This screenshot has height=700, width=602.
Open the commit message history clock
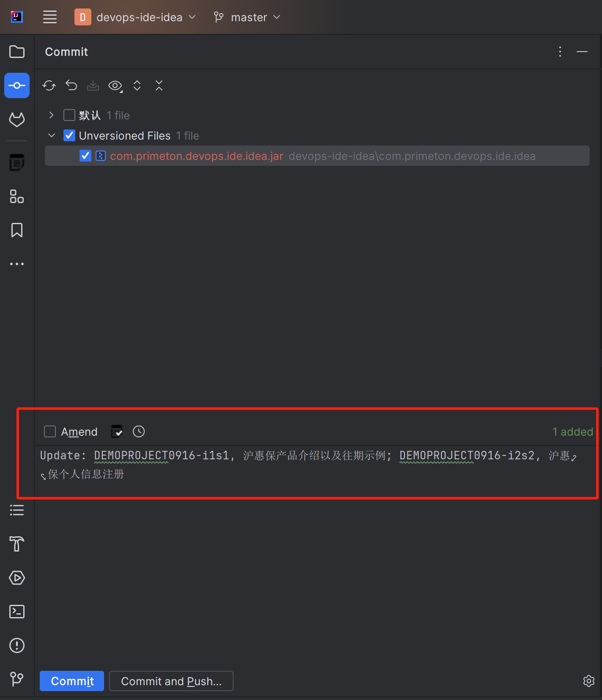click(x=139, y=431)
